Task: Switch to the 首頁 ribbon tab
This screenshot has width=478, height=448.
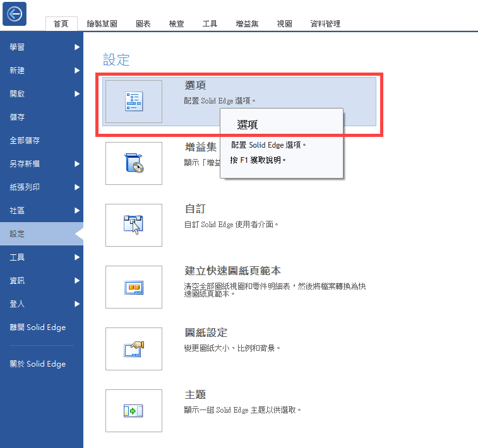Action: [61, 24]
